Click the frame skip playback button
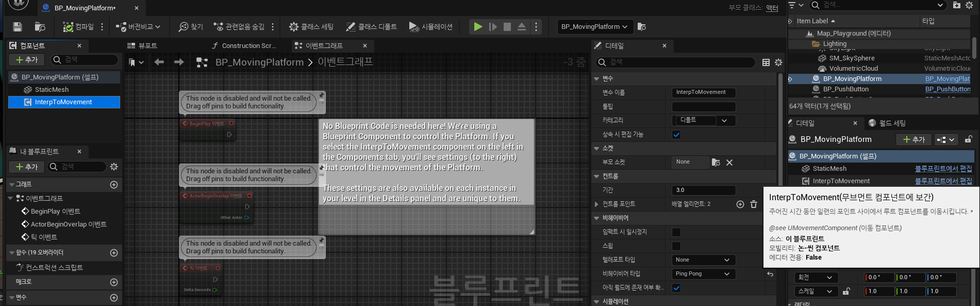This screenshot has width=980, height=306. pos(493,27)
